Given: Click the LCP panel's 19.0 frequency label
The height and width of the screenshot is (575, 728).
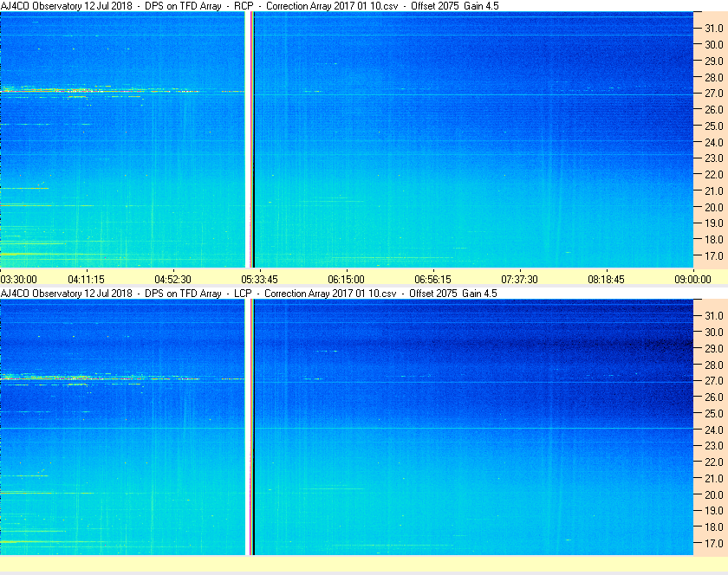Looking at the screenshot, I should click(714, 511).
